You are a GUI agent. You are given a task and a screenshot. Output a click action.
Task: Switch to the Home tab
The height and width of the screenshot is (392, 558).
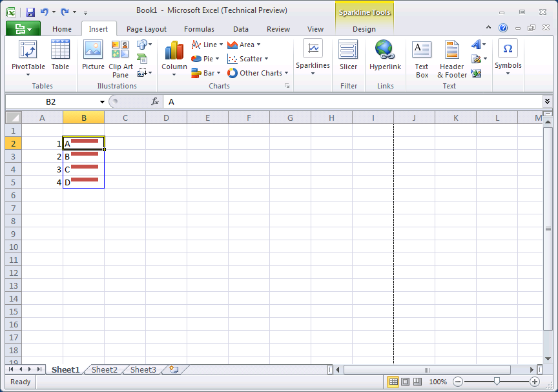[x=62, y=29]
